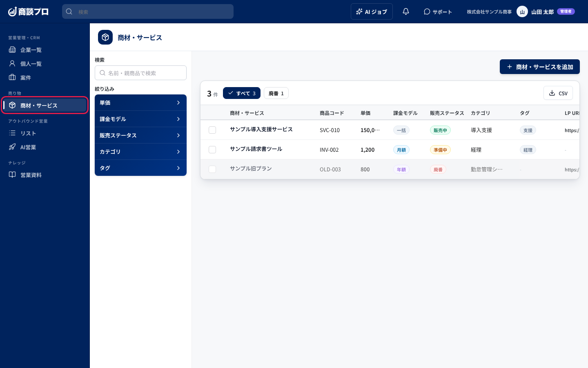Check the サンプル請求書ツール row checkbox
The image size is (588, 368).
212,150
